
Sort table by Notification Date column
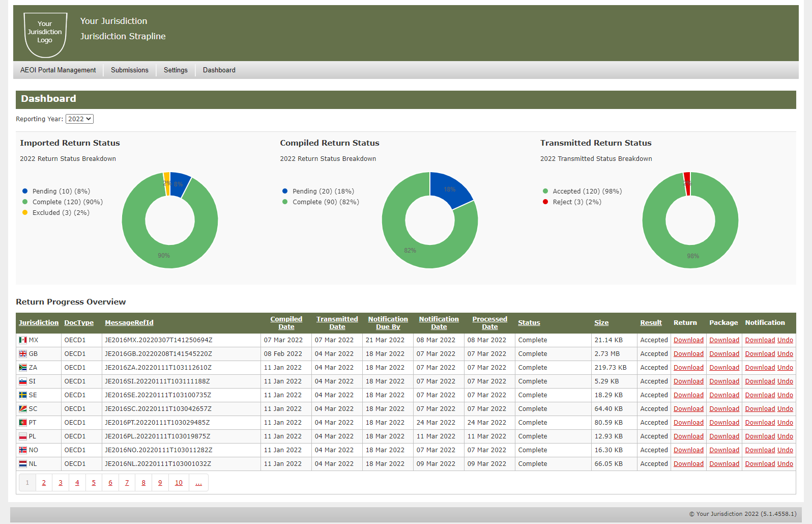point(439,323)
